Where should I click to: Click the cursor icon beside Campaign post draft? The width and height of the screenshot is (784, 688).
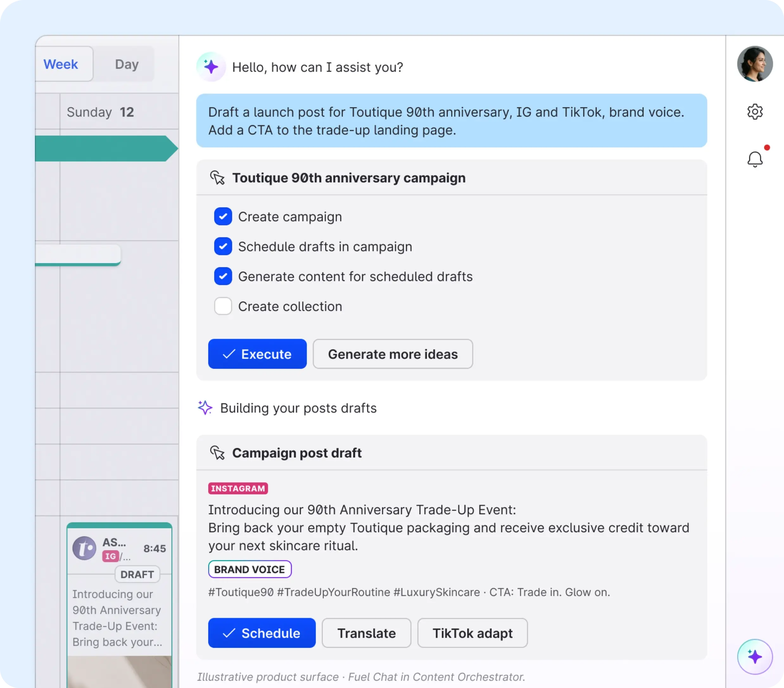218,453
